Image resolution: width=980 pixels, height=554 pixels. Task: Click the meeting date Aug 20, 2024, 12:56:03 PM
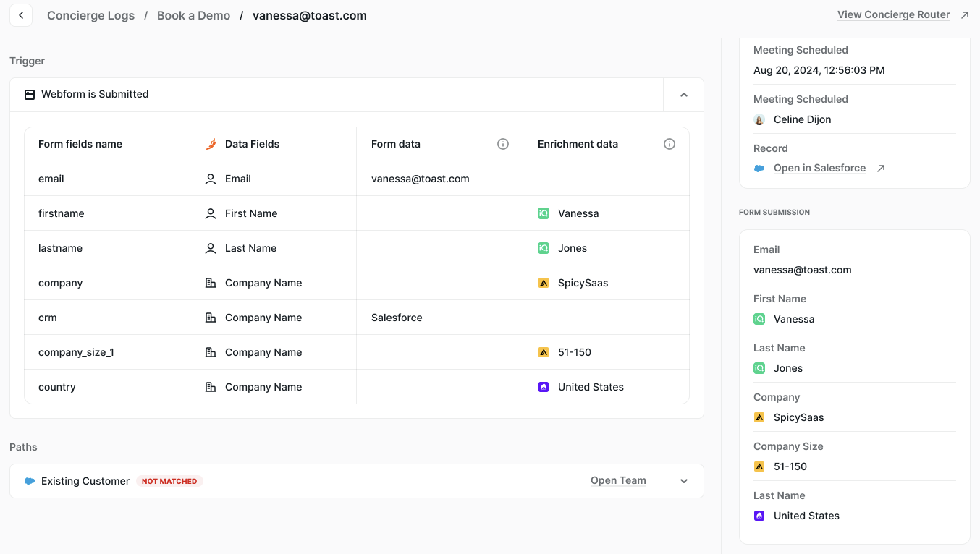[x=819, y=70]
